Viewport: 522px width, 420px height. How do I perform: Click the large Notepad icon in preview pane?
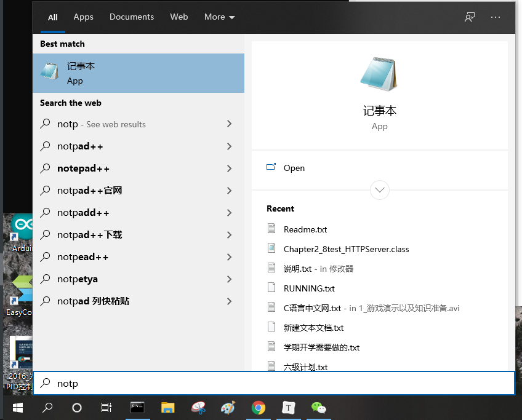pos(380,74)
